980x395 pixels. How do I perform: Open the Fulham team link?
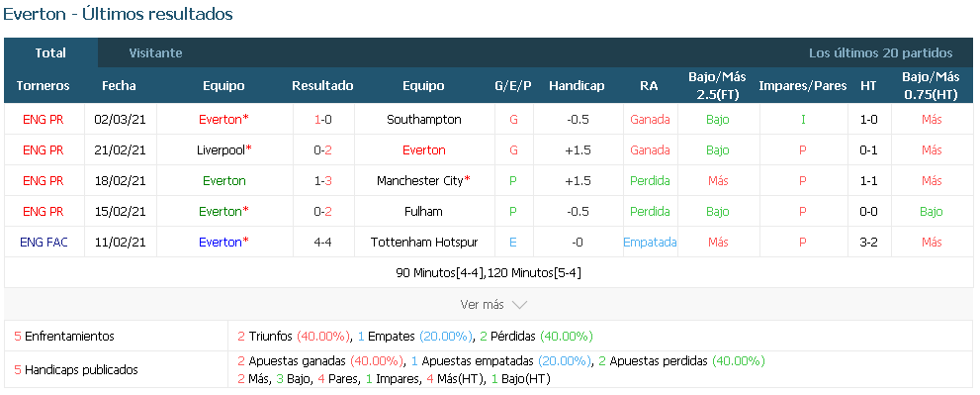[x=424, y=211]
